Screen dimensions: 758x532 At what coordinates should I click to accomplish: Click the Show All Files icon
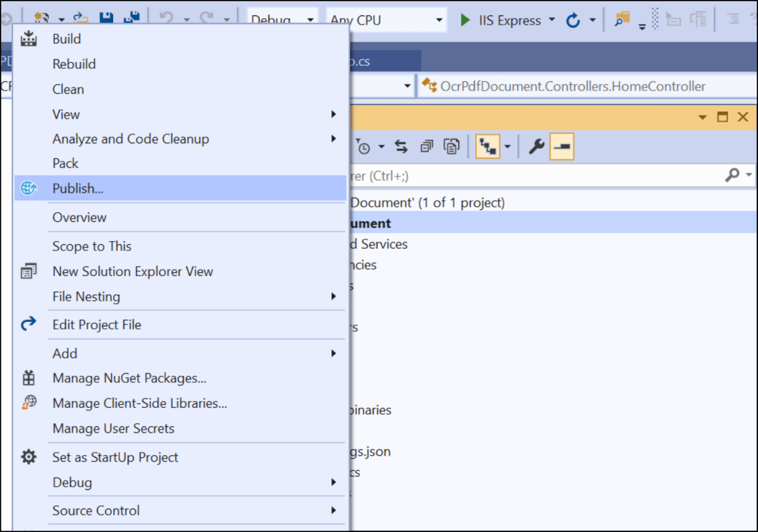(x=452, y=146)
